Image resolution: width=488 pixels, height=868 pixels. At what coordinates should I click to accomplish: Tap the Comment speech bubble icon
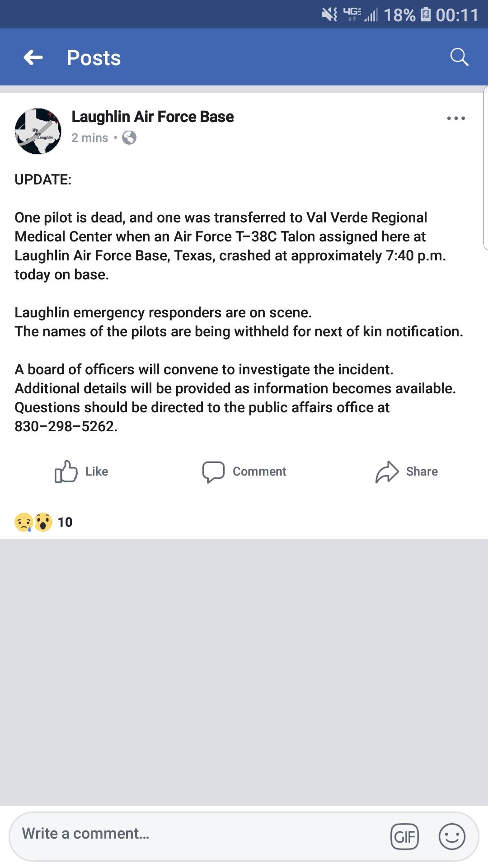[213, 472]
